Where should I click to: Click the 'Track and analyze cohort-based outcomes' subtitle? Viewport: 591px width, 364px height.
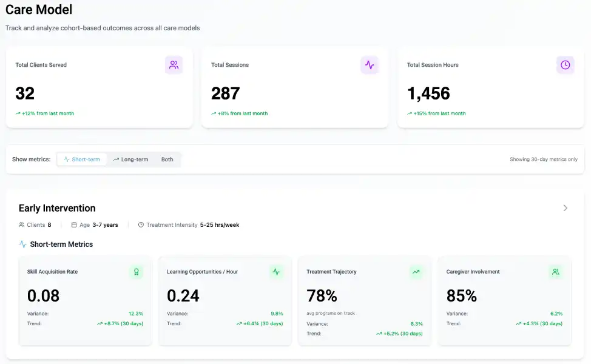[x=103, y=28]
